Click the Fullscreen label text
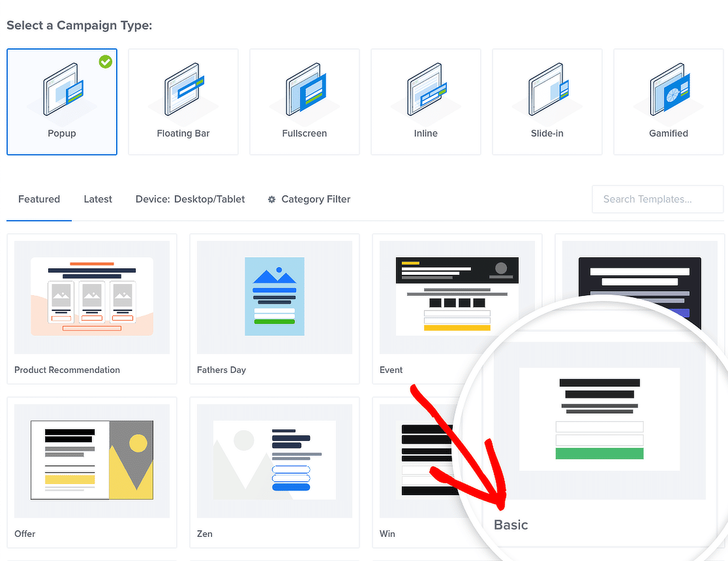This screenshot has width=728, height=561. click(x=304, y=133)
